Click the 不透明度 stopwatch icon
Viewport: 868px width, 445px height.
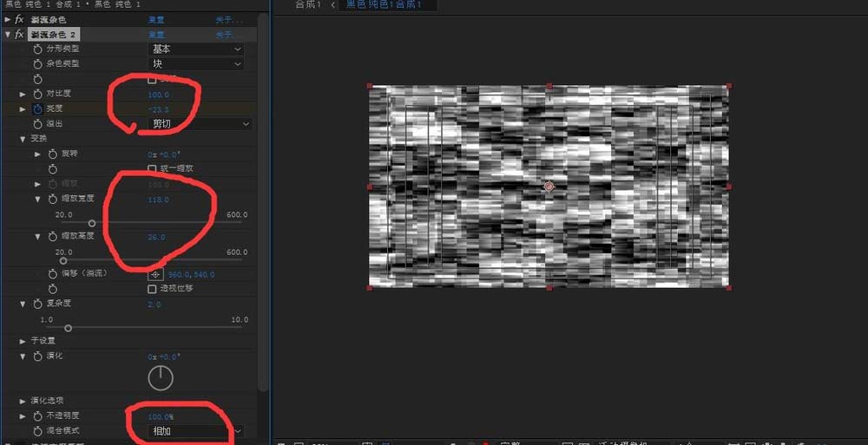(x=37, y=416)
